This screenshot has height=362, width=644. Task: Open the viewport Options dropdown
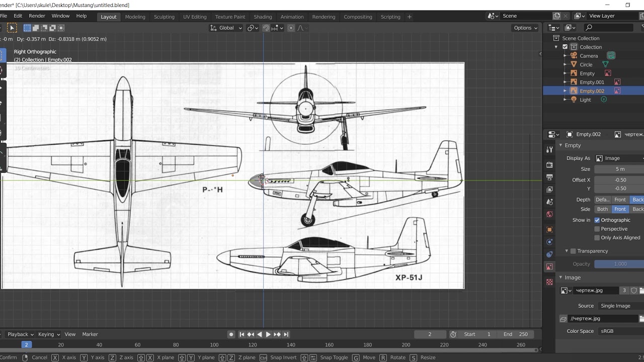[526, 28]
